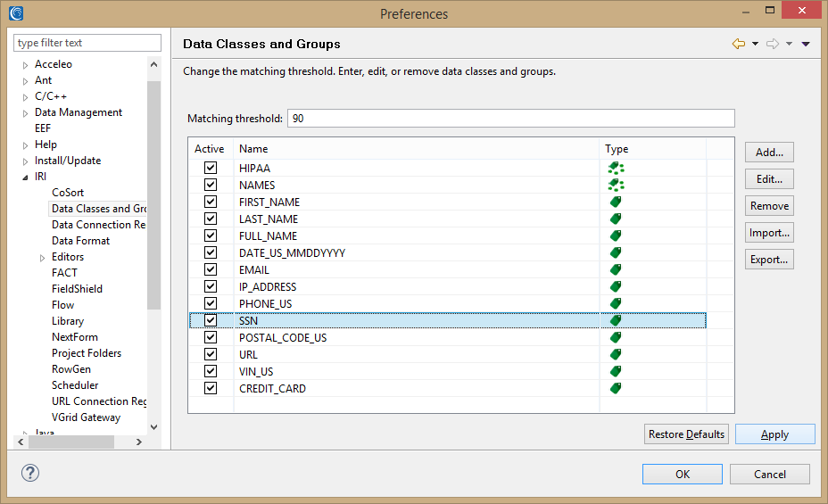Viewport: 828px width, 504px height.
Task: Expand the Acceleo tree node
Action: point(25,65)
